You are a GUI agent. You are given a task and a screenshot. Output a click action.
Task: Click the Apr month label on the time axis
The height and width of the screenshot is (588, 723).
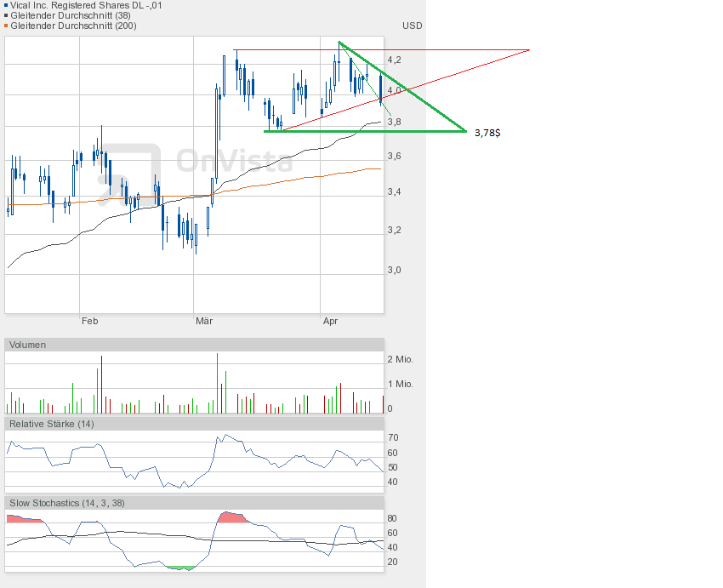tap(330, 321)
